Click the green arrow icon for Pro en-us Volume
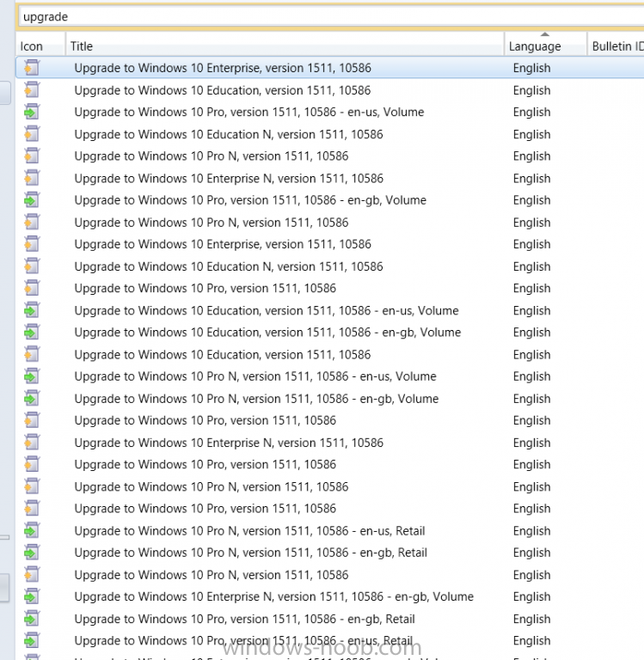 (32, 112)
